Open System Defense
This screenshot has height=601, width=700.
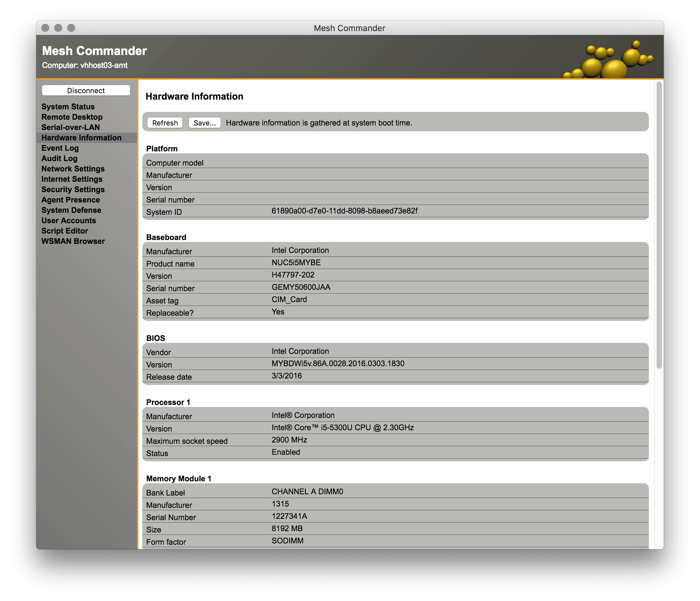pos(71,210)
